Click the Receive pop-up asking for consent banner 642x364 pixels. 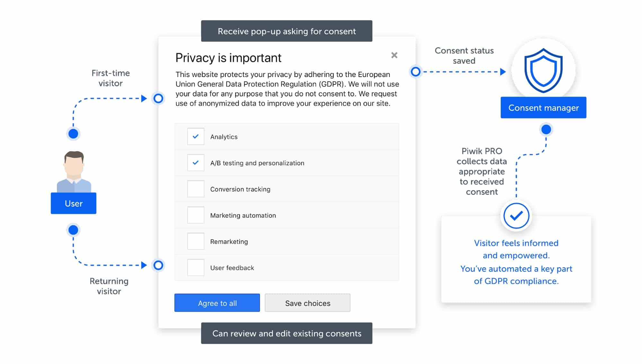(x=287, y=31)
